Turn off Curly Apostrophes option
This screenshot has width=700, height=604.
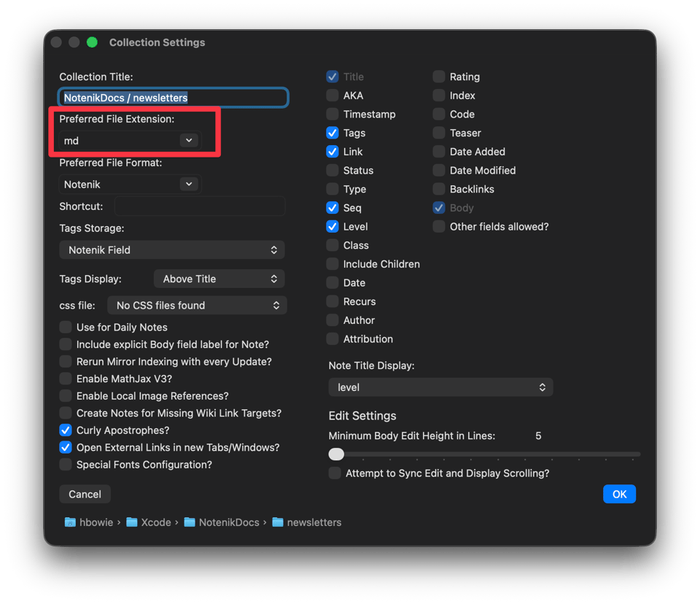click(66, 430)
